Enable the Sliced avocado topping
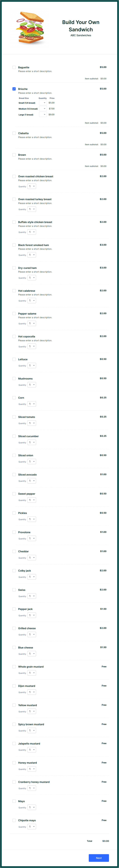The width and height of the screenshot is (119, 868). 14,474
